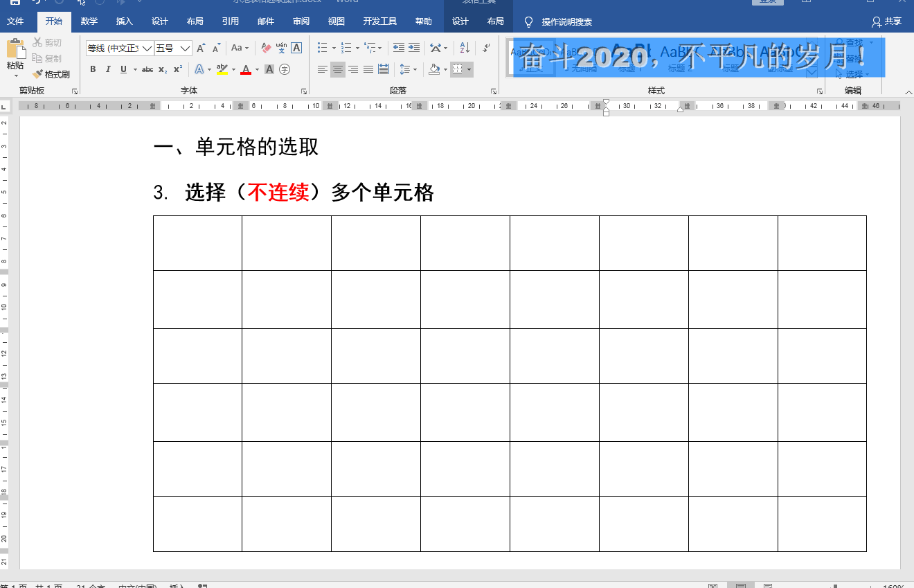Toggle underline formatting

pyautogui.click(x=123, y=69)
